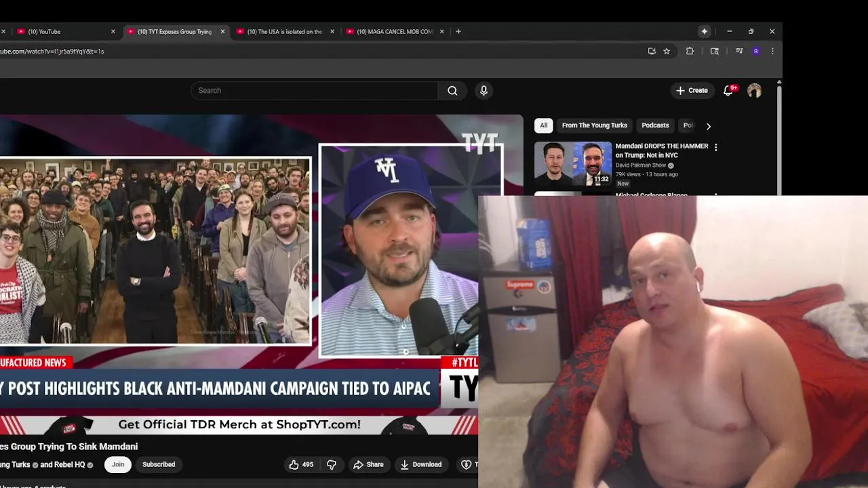Viewport: 868px width, 488px height.
Task: Open the tab search side panel icon
Action: coord(714,51)
